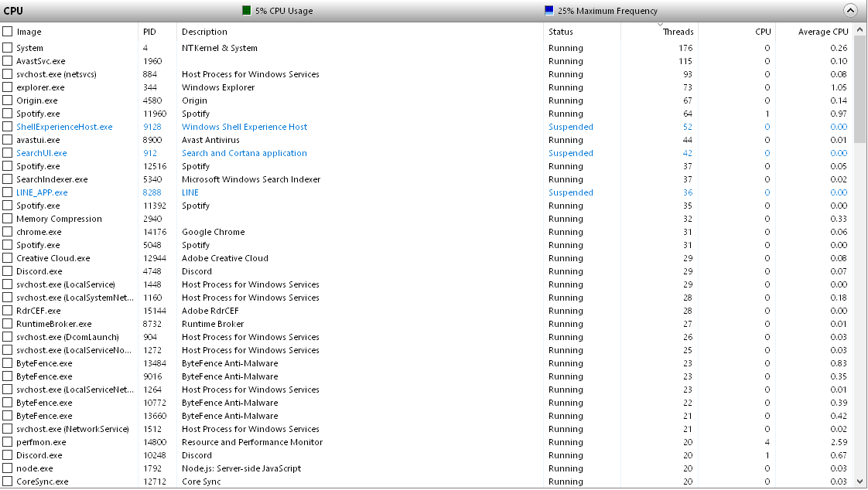Check the perfmon.exe checkbox

[x=7, y=442]
